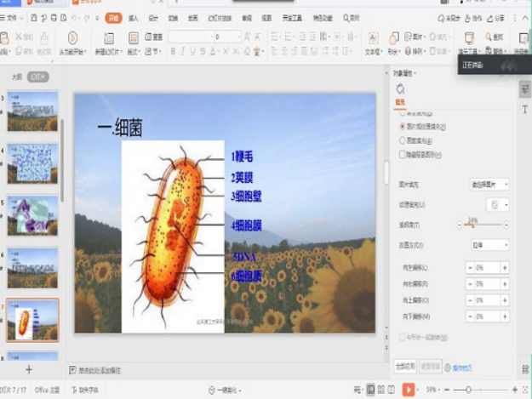Open the picture fill source dropdown
Image resolution: width=532 pixels, height=399 pixels.
[489, 185]
